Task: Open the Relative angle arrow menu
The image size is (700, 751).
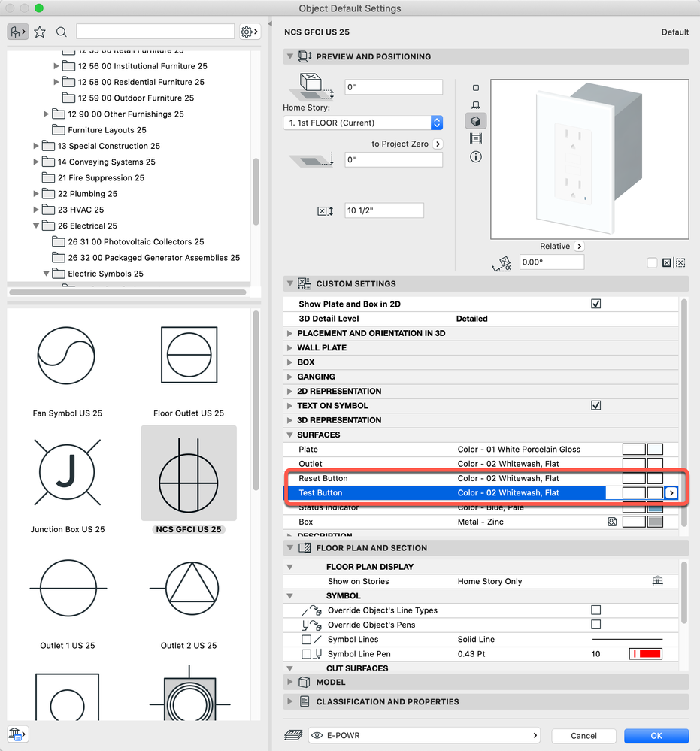Action: [579, 246]
